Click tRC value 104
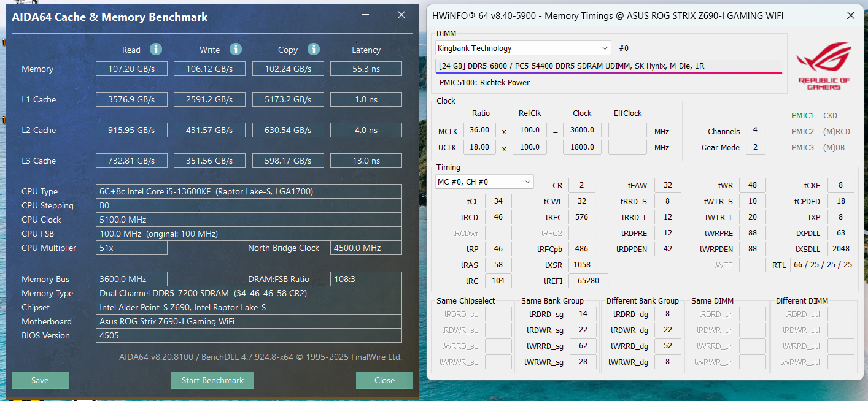The width and height of the screenshot is (868, 401). [x=498, y=281]
